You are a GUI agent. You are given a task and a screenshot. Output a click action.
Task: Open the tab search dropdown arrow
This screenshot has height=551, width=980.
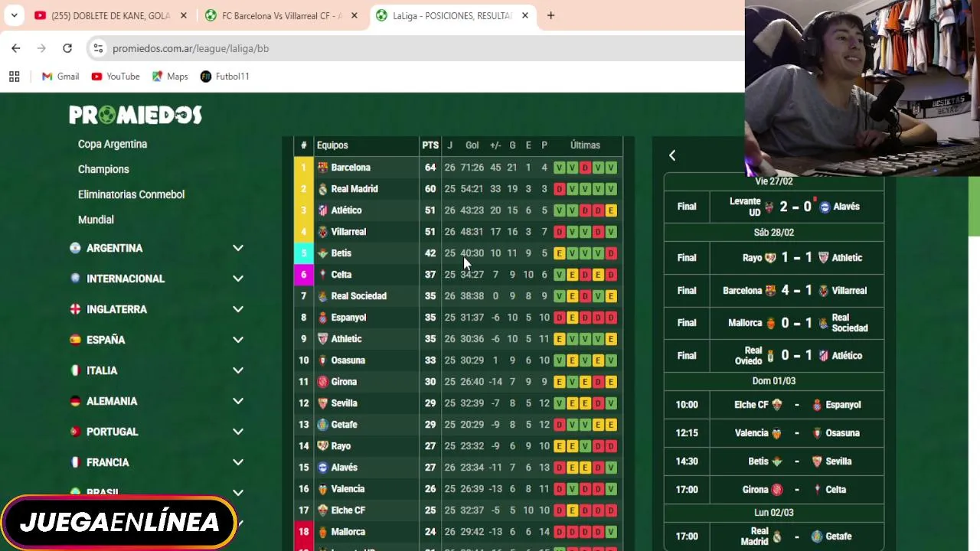coord(14,15)
